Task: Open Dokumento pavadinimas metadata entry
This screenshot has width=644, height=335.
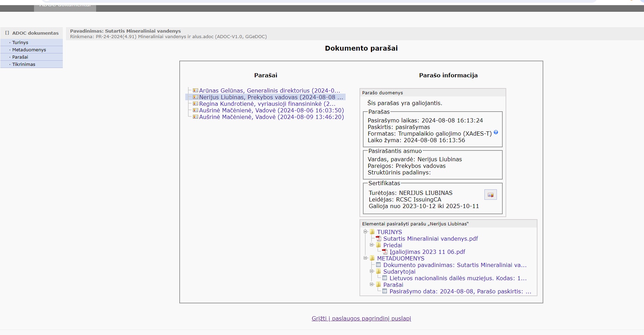Action: pos(455,265)
